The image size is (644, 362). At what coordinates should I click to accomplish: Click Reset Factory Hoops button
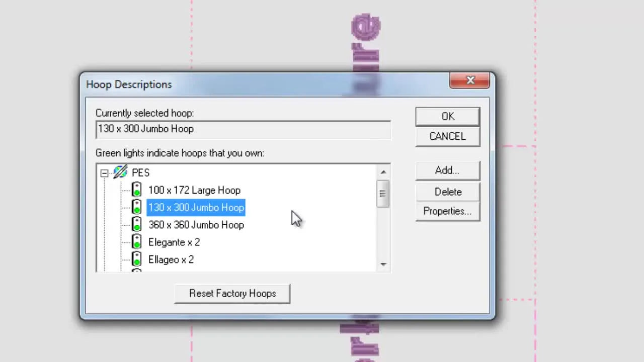click(232, 293)
